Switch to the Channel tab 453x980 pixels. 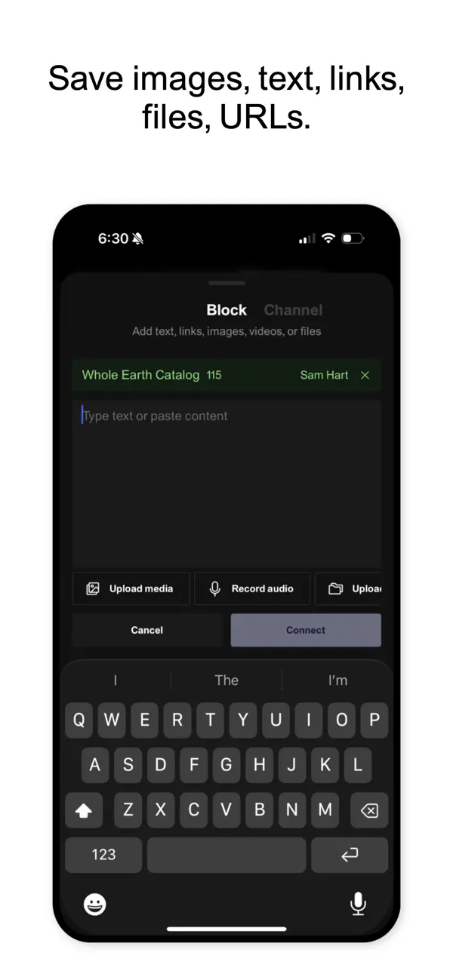[293, 310]
